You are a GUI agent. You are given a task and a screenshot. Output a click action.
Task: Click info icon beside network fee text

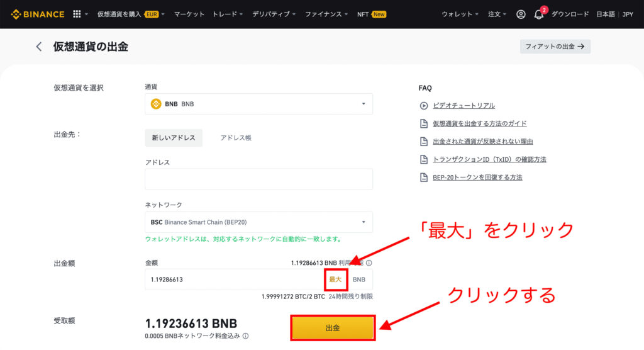tap(245, 336)
